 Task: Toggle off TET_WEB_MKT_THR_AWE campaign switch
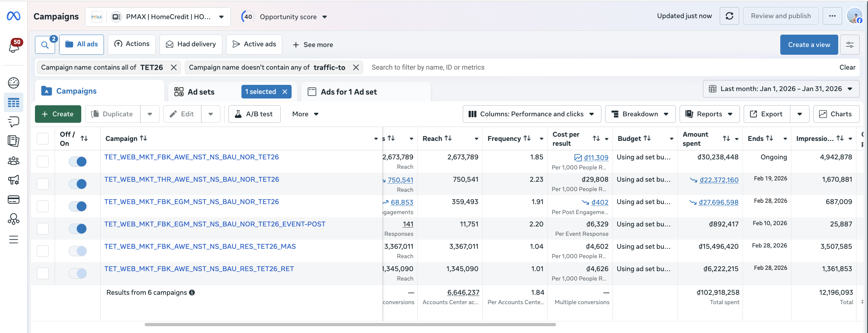[77, 184]
